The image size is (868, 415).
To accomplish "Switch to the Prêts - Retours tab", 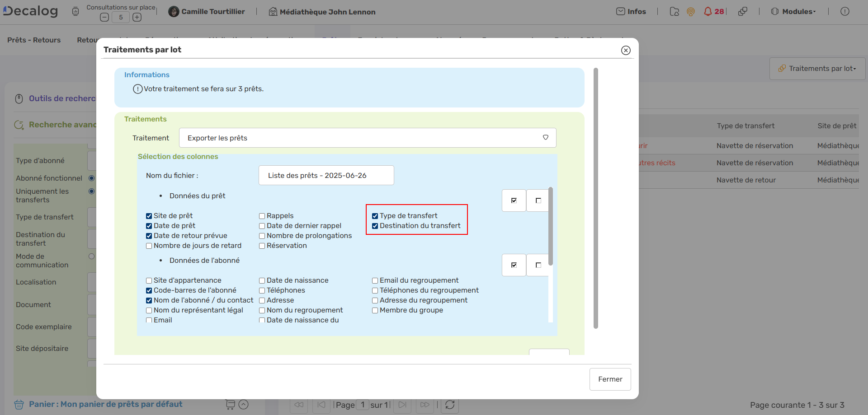I will [x=34, y=40].
